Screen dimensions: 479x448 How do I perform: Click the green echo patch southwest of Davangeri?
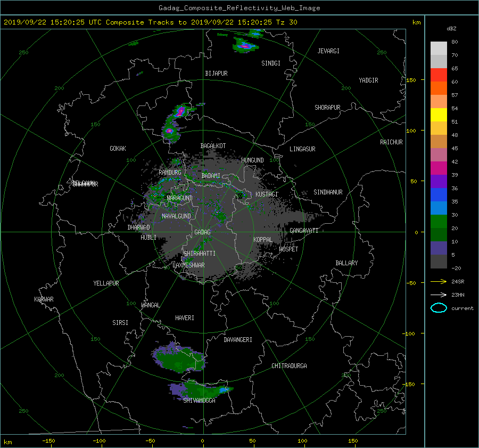coord(179,358)
